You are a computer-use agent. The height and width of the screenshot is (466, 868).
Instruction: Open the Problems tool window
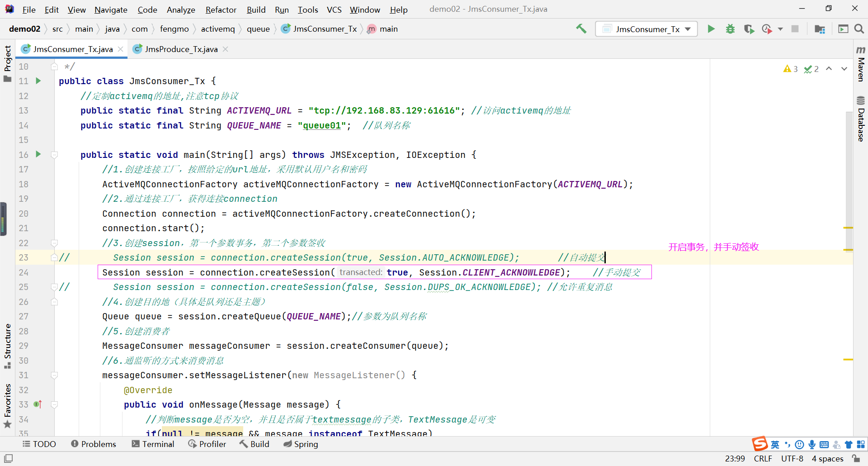pos(94,444)
